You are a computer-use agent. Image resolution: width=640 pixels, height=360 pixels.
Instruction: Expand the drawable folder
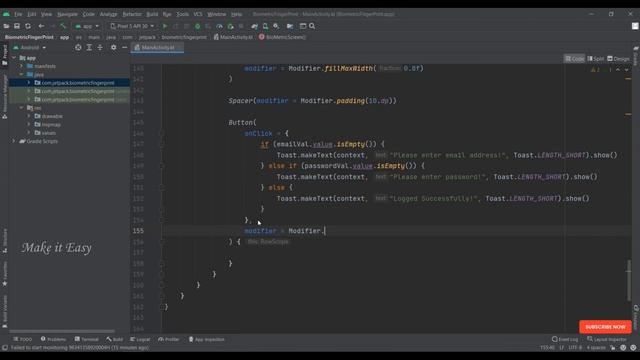click(29, 116)
